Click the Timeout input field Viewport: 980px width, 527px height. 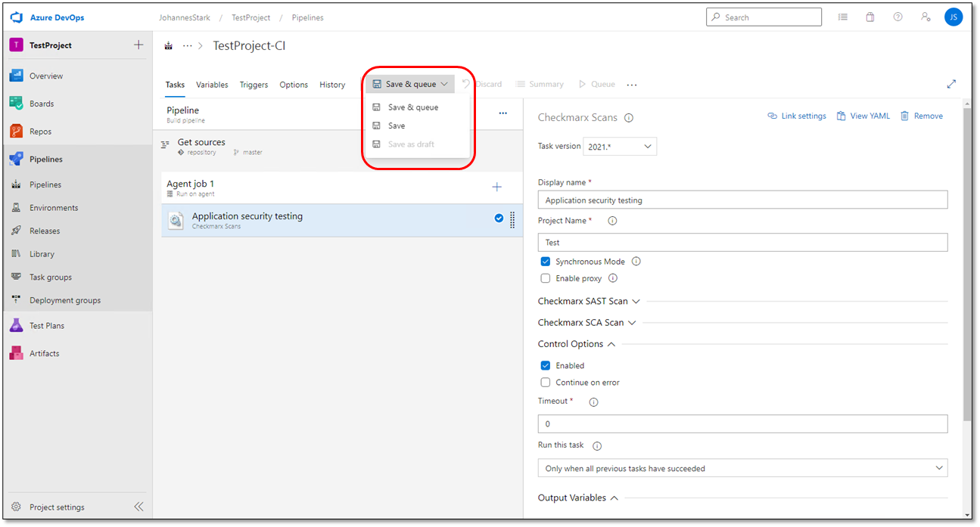click(742, 424)
